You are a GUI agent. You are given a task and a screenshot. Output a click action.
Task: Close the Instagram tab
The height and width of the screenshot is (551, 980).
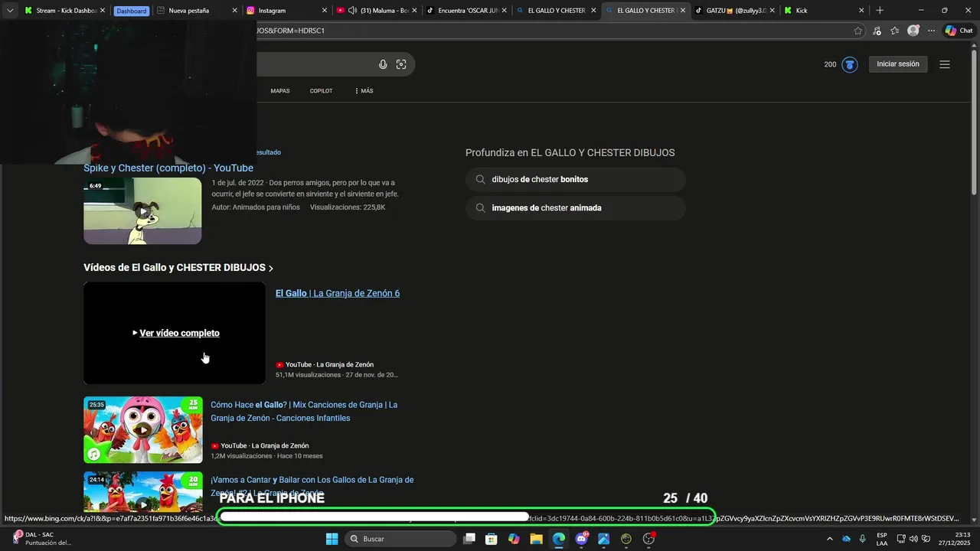[323, 11]
